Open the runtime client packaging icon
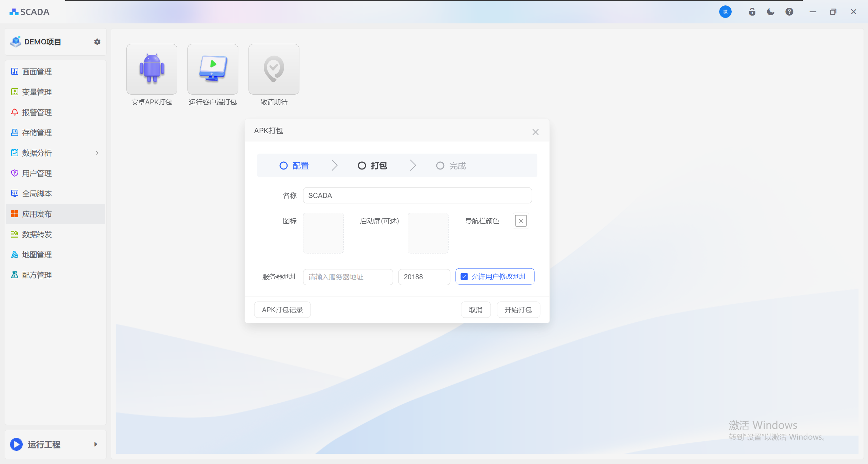 click(x=213, y=69)
